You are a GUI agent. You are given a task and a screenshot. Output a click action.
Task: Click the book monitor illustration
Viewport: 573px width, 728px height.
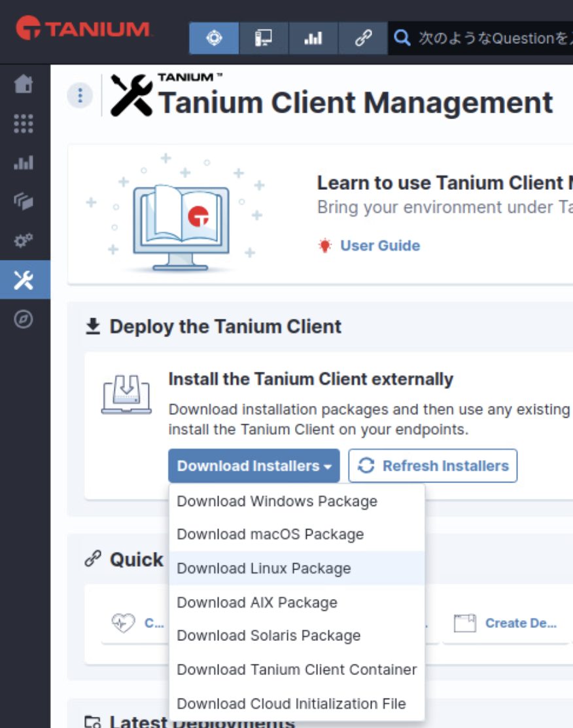click(181, 228)
